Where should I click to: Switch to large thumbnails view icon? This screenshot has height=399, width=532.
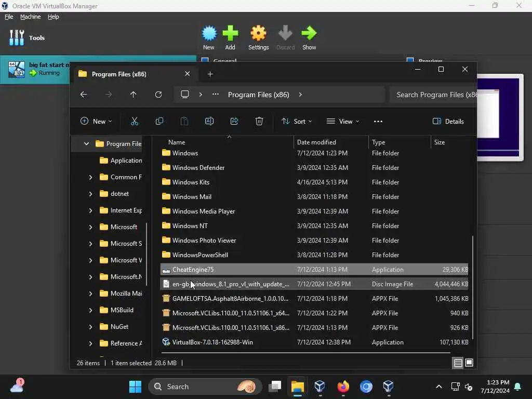tap(469, 363)
